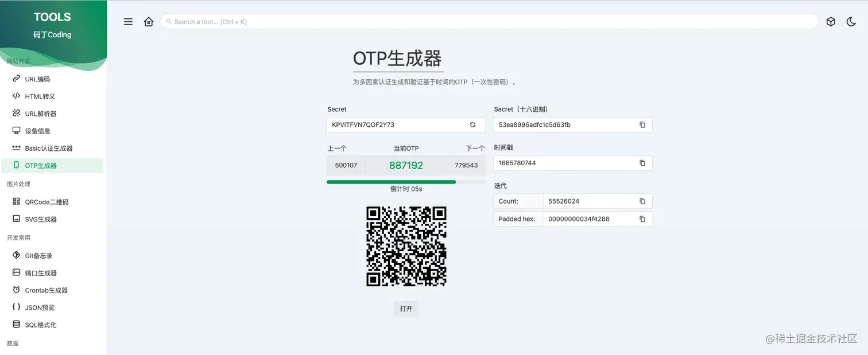
Task: Click the OTP QR code image
Action: [x=406, y=246]
